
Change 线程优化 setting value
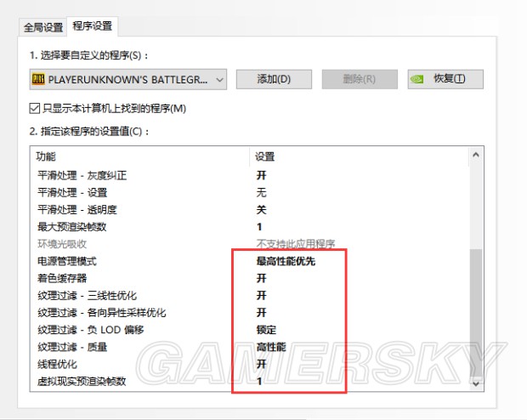pos(262,364)
